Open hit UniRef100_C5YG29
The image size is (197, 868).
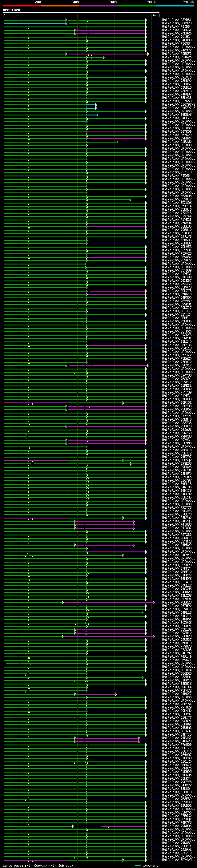pos(176,135)
